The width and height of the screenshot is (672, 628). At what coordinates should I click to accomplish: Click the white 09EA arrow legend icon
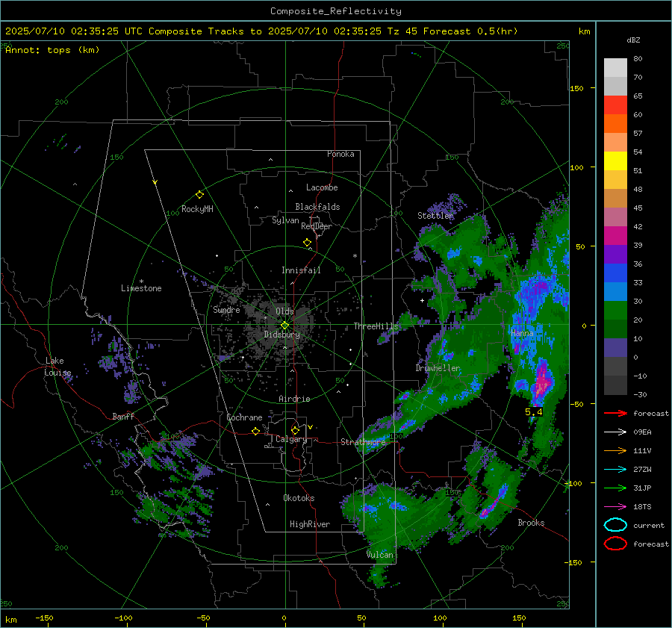tap(615, 432)
